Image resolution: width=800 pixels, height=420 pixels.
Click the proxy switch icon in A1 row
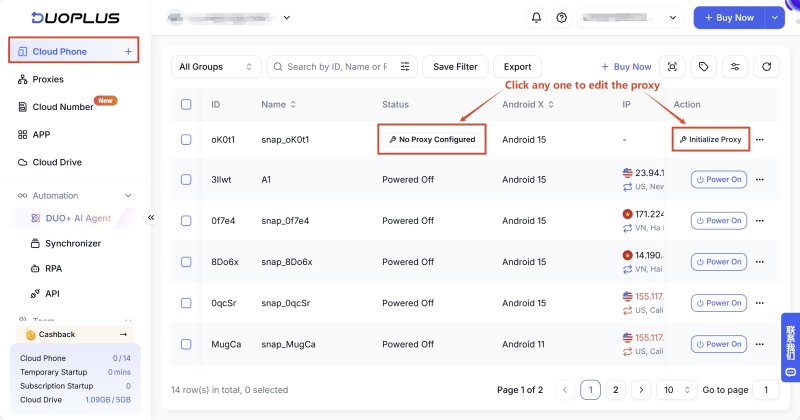[628, 187]
